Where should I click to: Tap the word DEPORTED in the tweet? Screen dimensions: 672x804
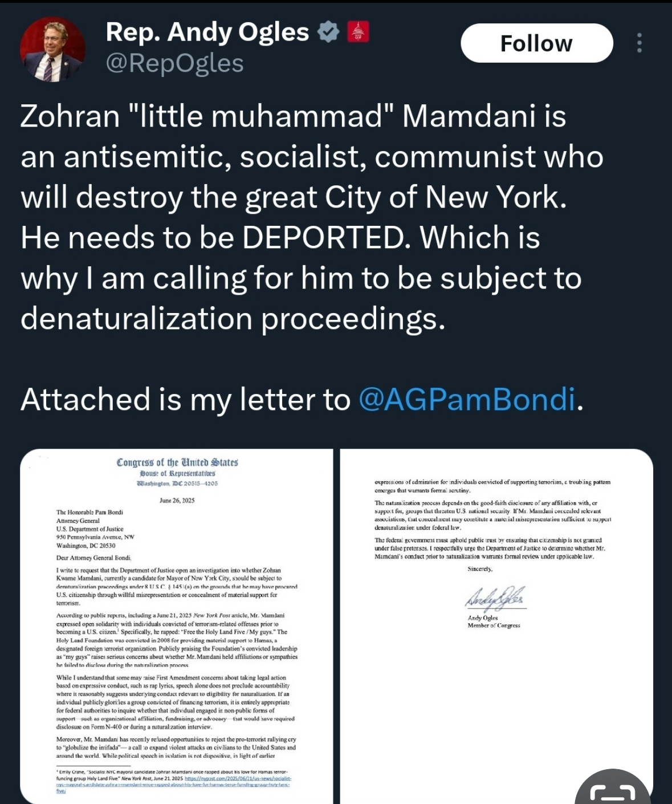point(323,237)
